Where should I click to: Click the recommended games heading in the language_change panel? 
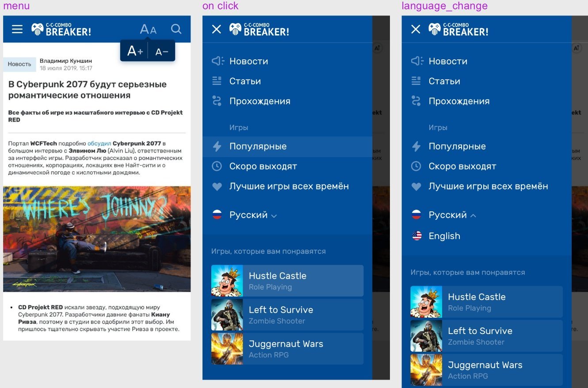468,273
